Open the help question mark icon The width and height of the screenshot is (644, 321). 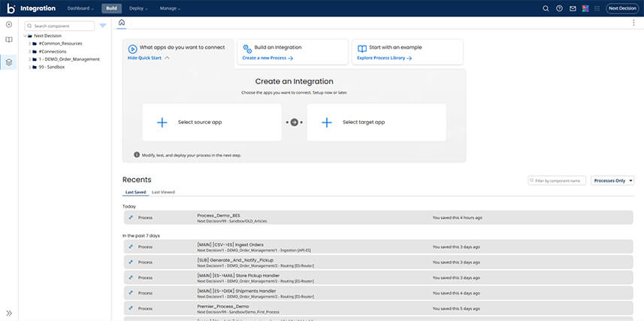(x=559, y=8)
